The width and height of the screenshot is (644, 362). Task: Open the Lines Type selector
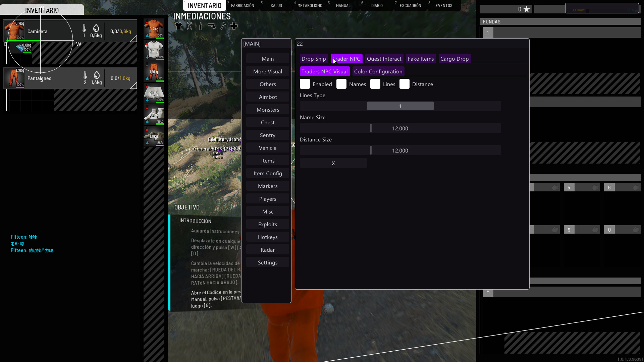click(x=400, y=106)
